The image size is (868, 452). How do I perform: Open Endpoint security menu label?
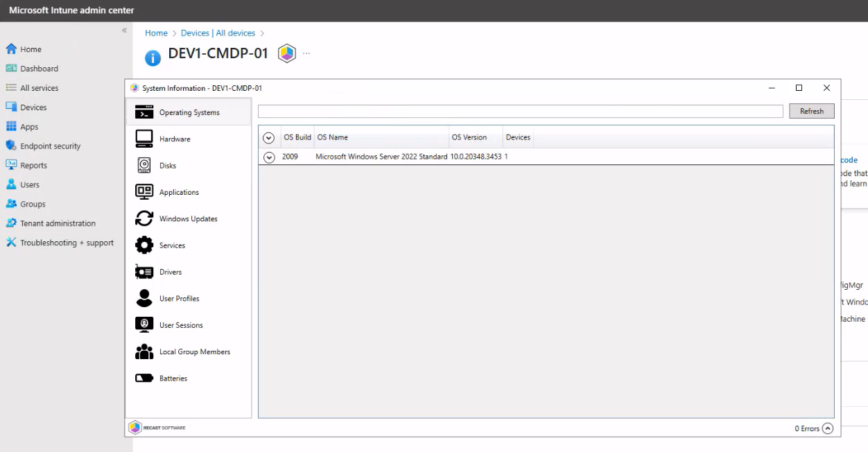(x=51, y=146)
